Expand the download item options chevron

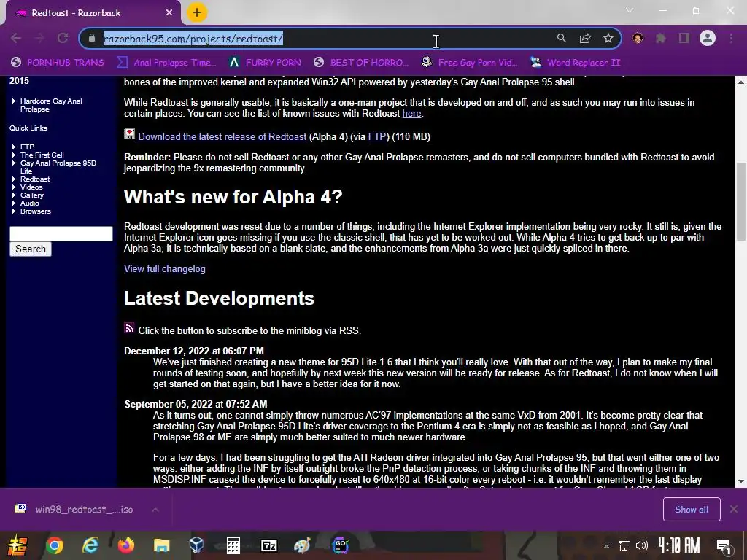pos(155,510)
